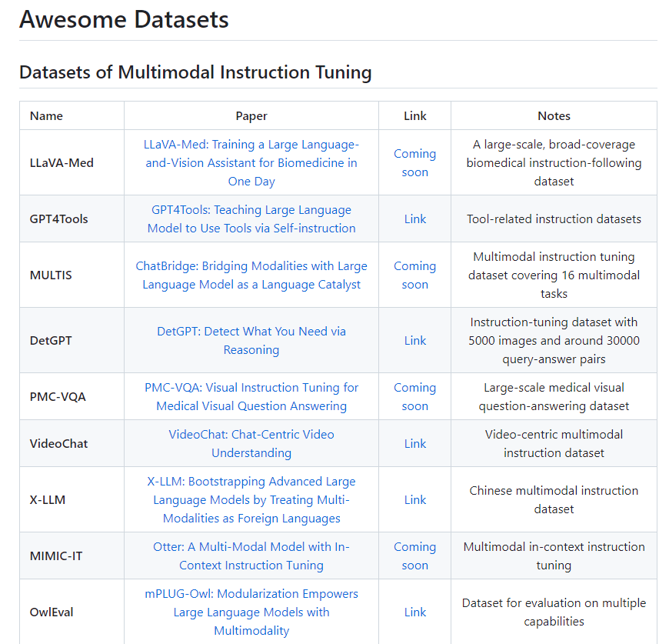The height and width of the screenshot is (644, 669).
Task: Click the Paper column header
Action: [251, 116]
